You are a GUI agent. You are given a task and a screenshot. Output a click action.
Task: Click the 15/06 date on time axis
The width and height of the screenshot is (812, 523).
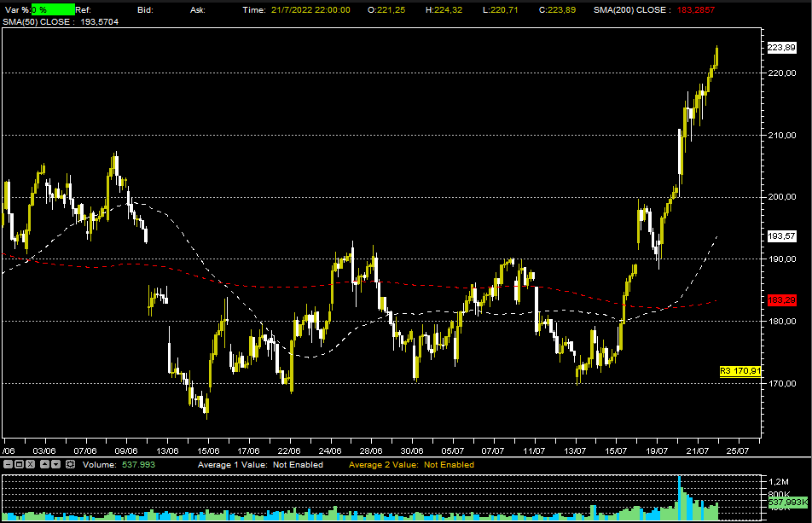pyautogui.click(x=208, y=450)
